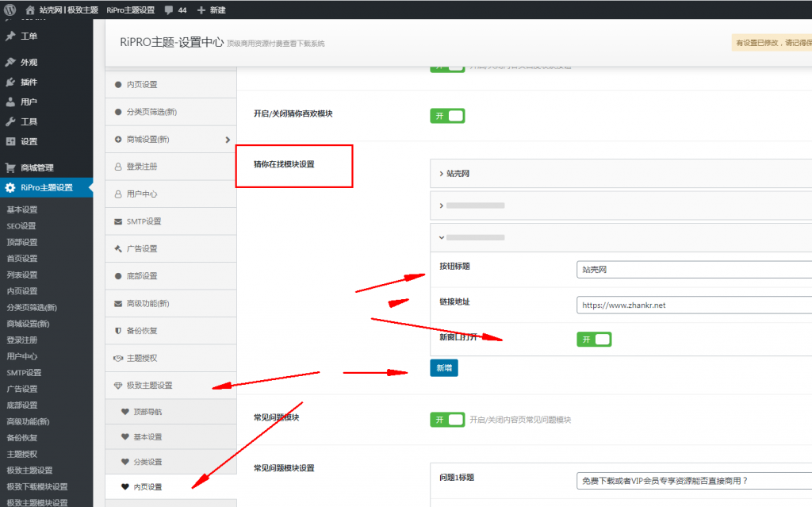
Task: Click the 按钮标题 input field
Action: pyautogui.click(x=694, y=270)
